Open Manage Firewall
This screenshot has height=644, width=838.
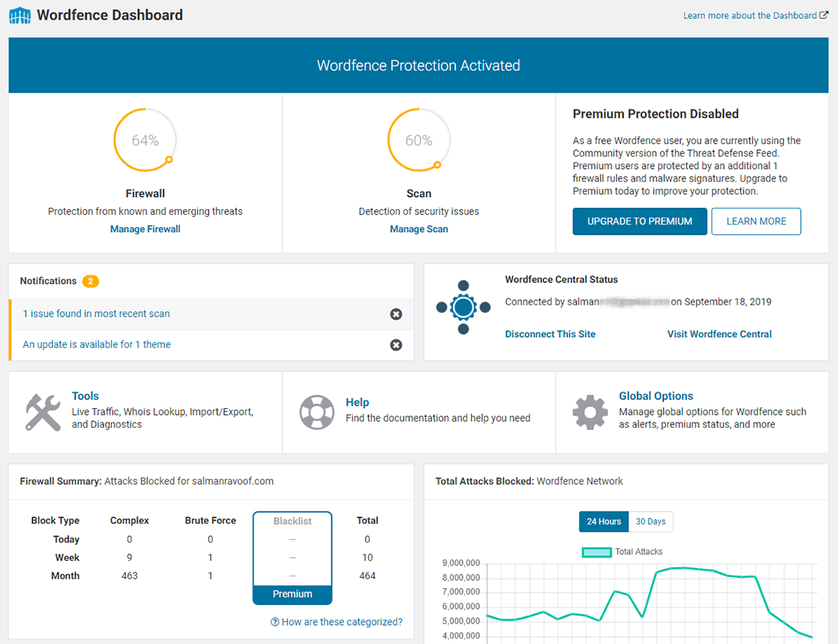145,228
